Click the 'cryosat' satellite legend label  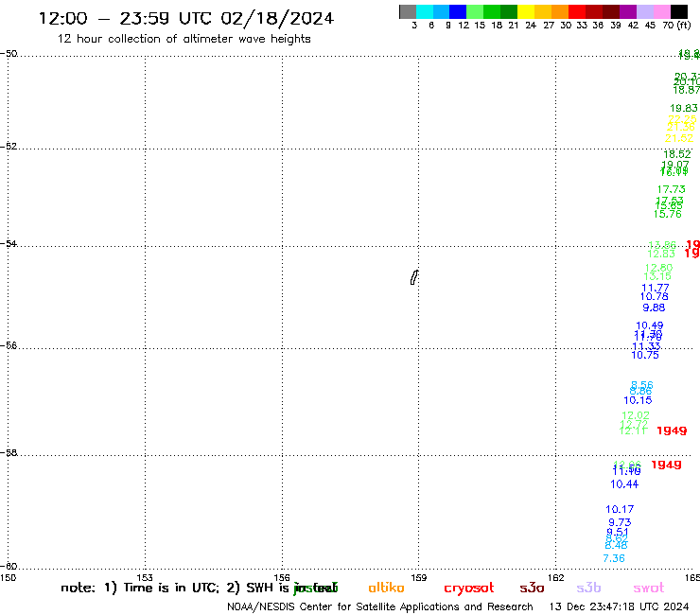click(x=468, y=589)
